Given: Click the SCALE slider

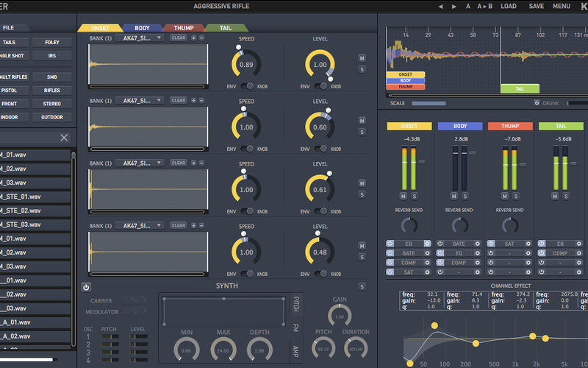Looking at the screenshot, I should (x=429, y=103).
